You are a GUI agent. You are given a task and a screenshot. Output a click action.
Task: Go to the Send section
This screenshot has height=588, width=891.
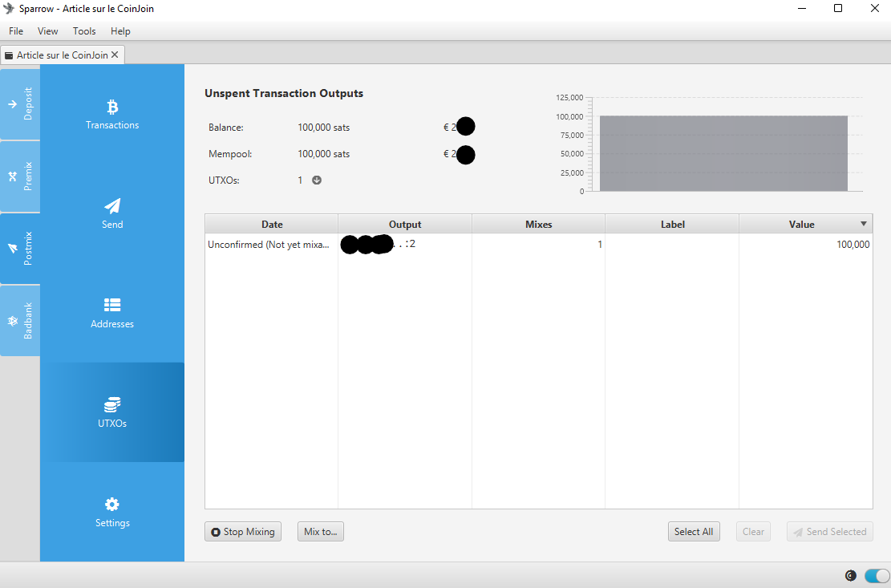[112, 213]
